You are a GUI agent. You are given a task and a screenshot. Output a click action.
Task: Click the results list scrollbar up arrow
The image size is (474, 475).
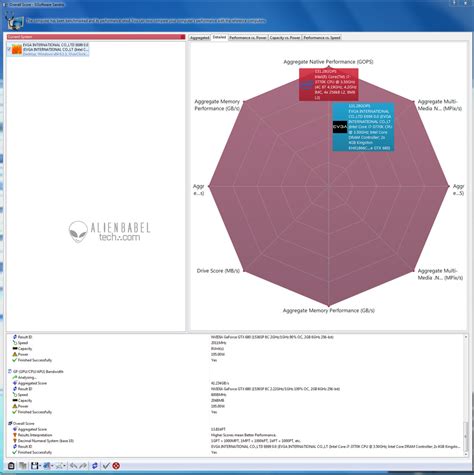point(466,337)
